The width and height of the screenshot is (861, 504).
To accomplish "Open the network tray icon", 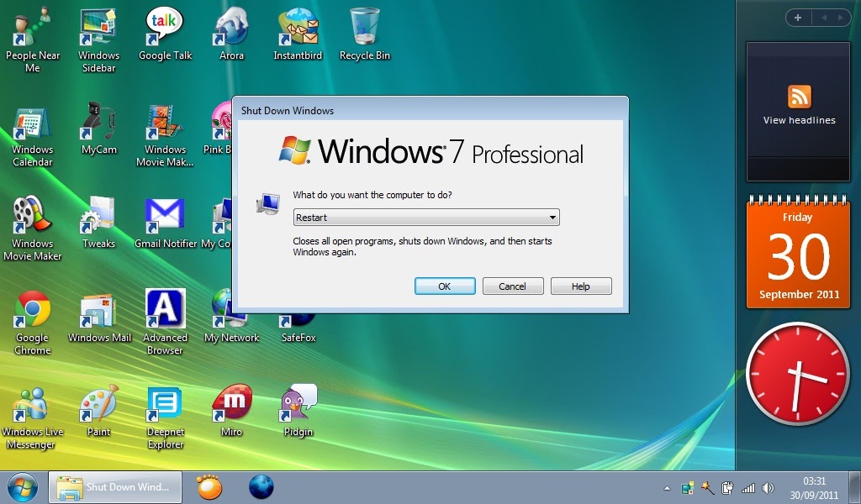I will point(688,488).
